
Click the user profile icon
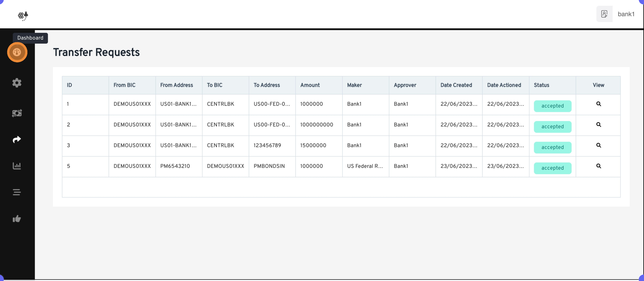pyautogui.click(x=604, y=14)
